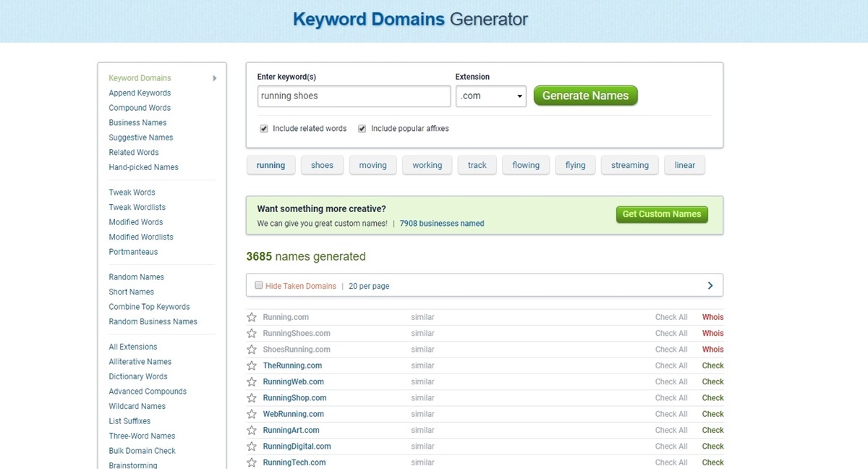868x469 pixels.
Task: Click the keyword input field
Action: click(x=354, y=96)
